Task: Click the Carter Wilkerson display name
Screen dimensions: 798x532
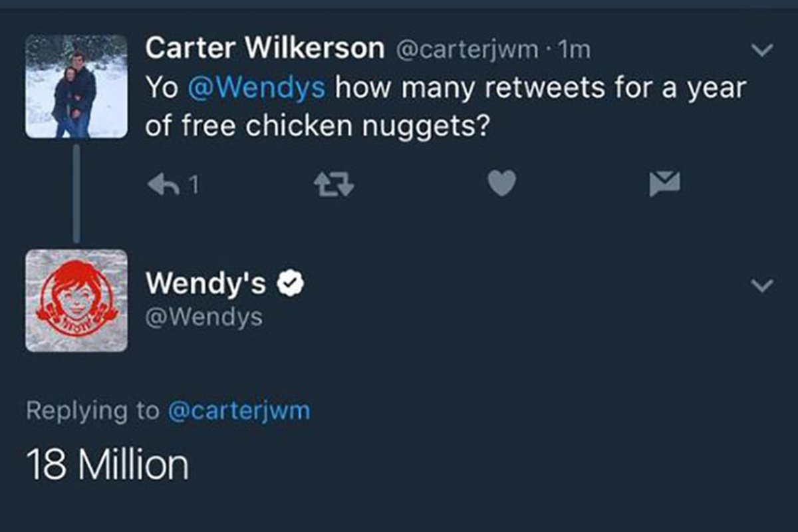Action: tap(265, 48)
